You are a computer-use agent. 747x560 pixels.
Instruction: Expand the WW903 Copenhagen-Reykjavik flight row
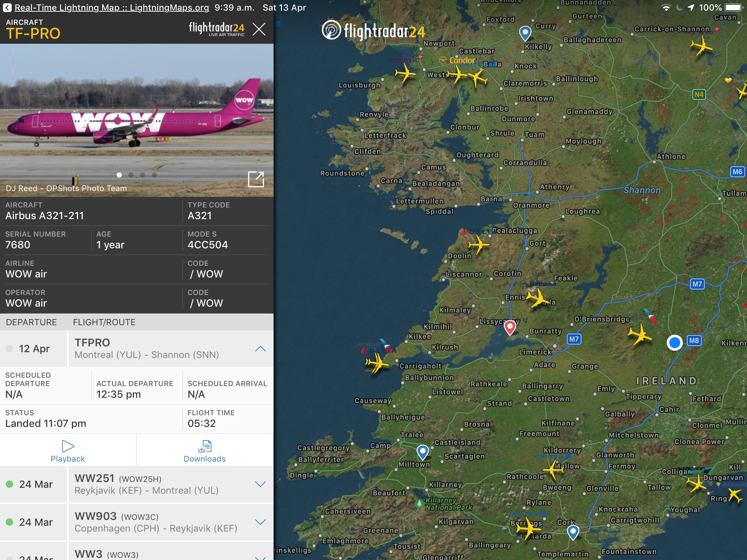[260, 522]
